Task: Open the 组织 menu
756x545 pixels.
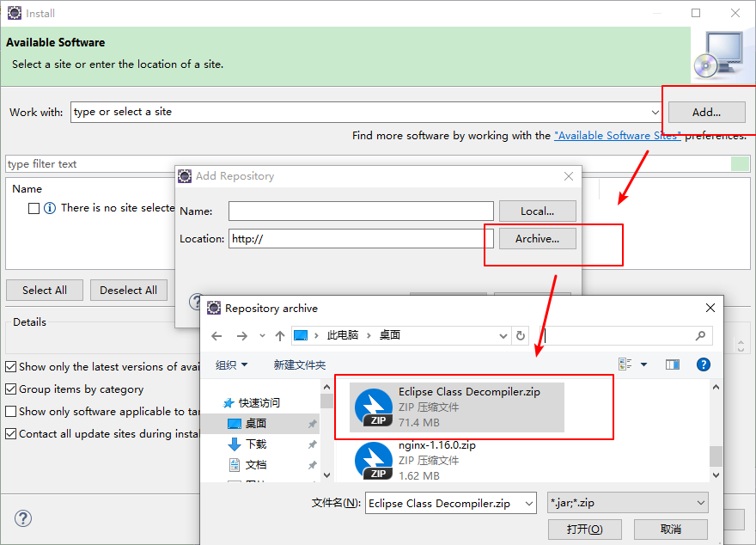Action: 231,365
